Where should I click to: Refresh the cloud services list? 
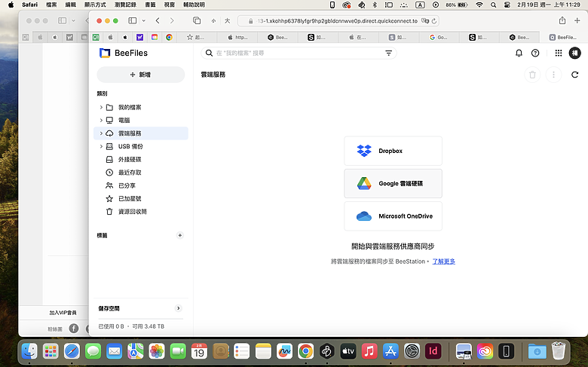point(574,75)
